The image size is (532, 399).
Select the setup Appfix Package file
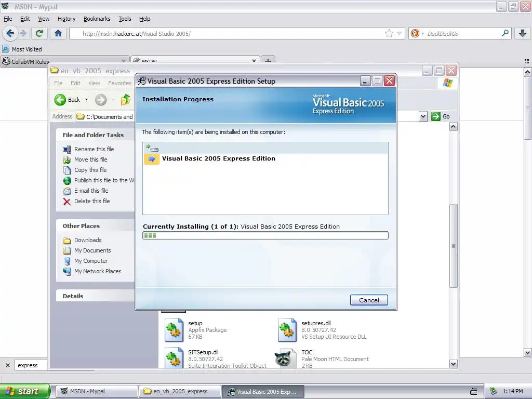click(197, 330)
